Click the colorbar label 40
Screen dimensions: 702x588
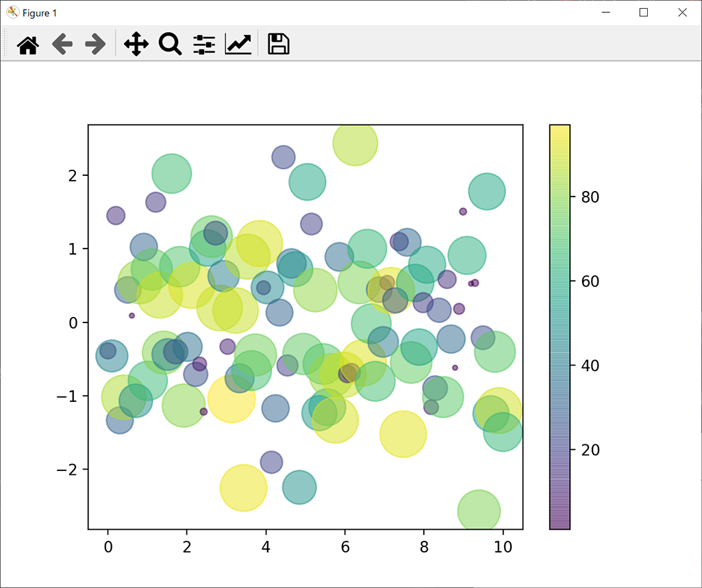coord(590,366)
